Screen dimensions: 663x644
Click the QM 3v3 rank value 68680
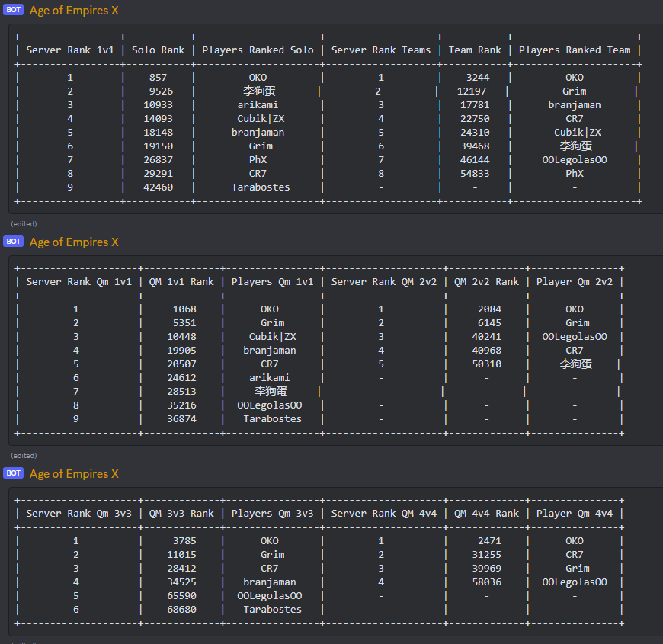pyautogui.click(x=181, y=610)
